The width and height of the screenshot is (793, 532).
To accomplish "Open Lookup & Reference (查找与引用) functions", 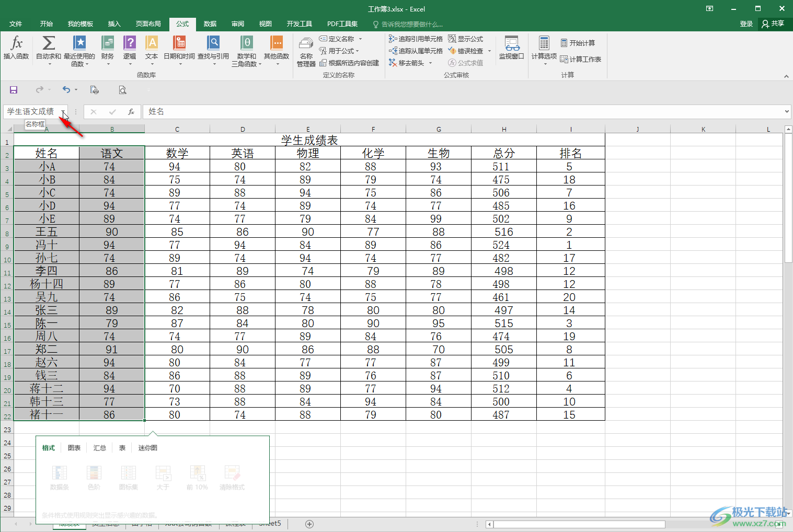I will click(213, 51).
